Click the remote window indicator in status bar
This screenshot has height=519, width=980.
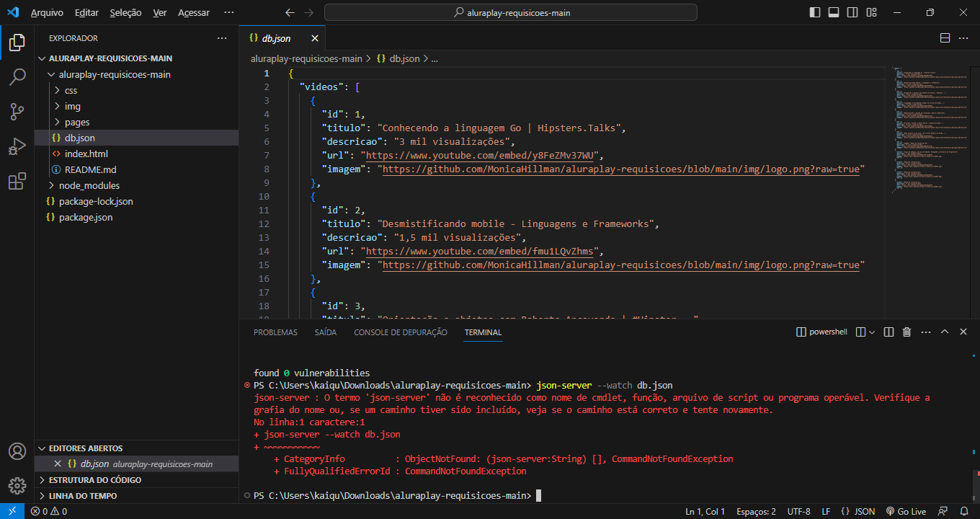point(12,511)
